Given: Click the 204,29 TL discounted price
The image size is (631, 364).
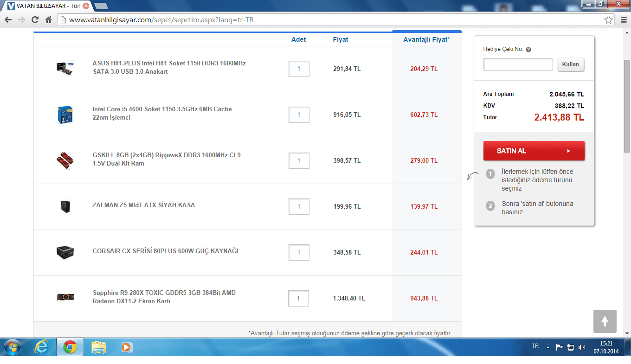Looking at the screenshot, I should point(424,69).
